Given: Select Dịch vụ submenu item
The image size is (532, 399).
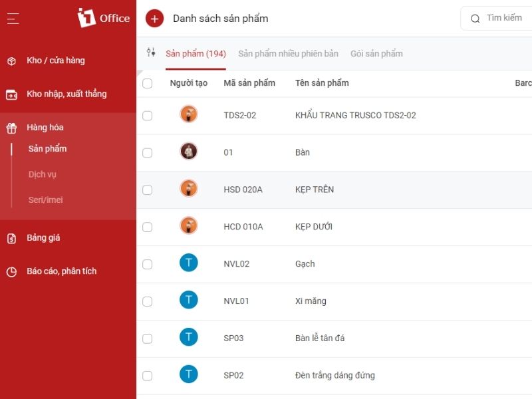Looking at the screenshot, I should 43,174.
